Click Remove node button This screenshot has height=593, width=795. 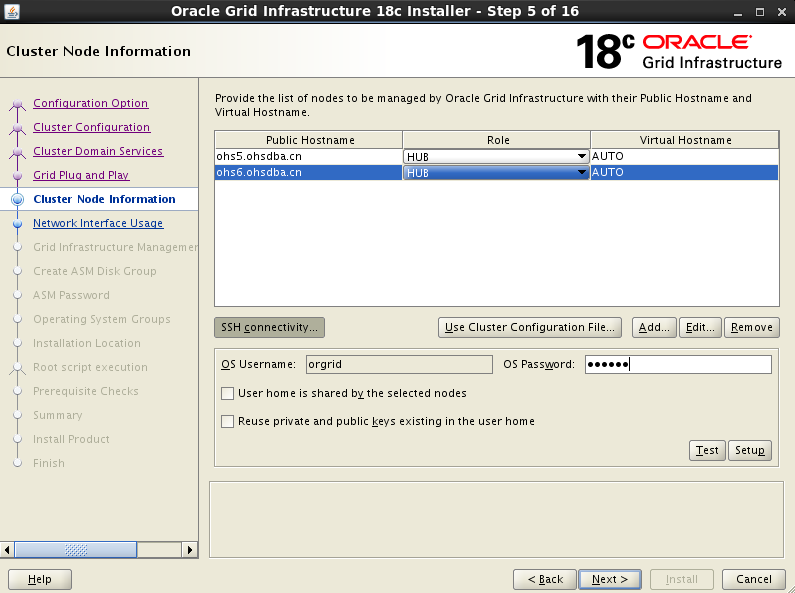coord(752,327)
